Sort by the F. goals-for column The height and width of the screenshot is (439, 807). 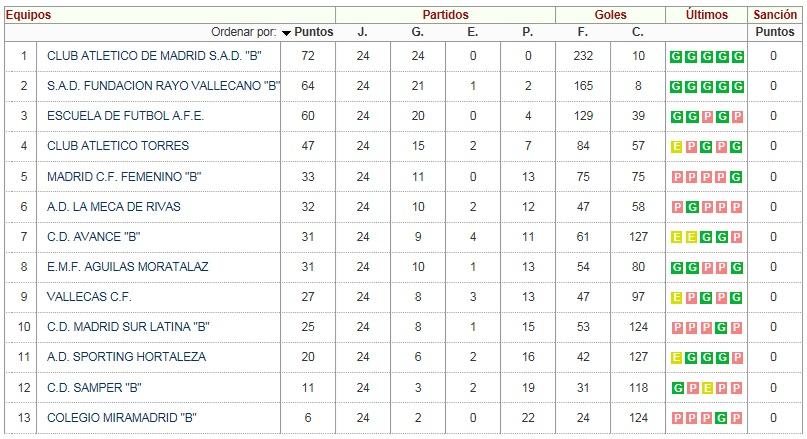pos(583,32)
